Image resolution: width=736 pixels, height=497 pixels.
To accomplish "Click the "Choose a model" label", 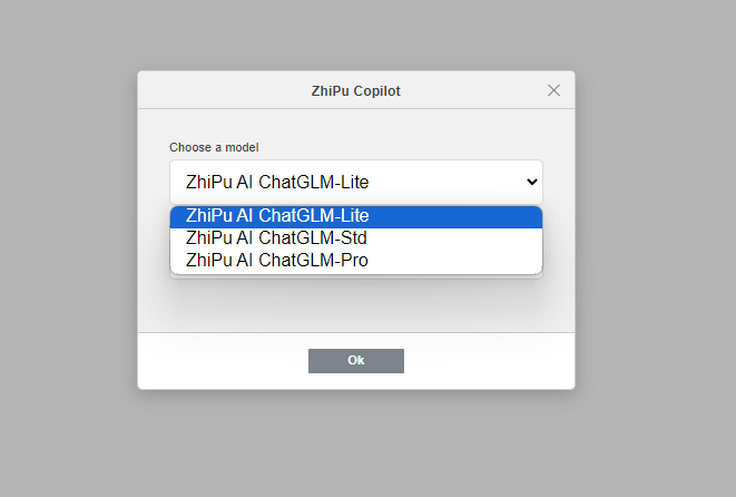I will point(214,147).
